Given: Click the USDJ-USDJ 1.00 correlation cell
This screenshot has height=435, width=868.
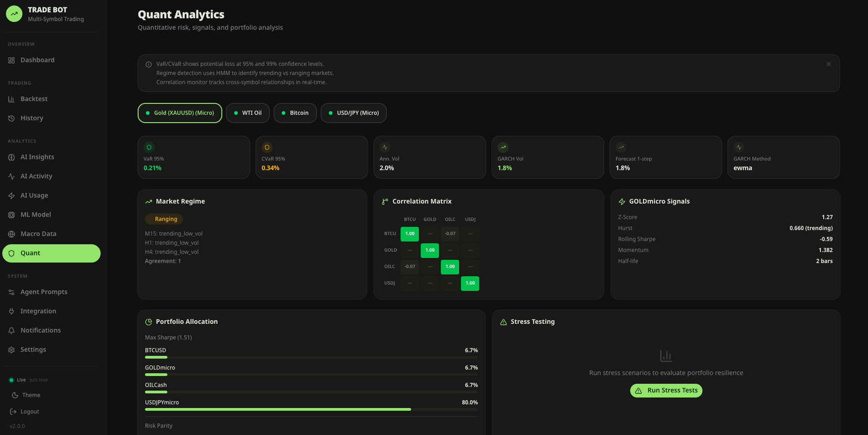Looking at the screenshot, I should click(470, 283).
